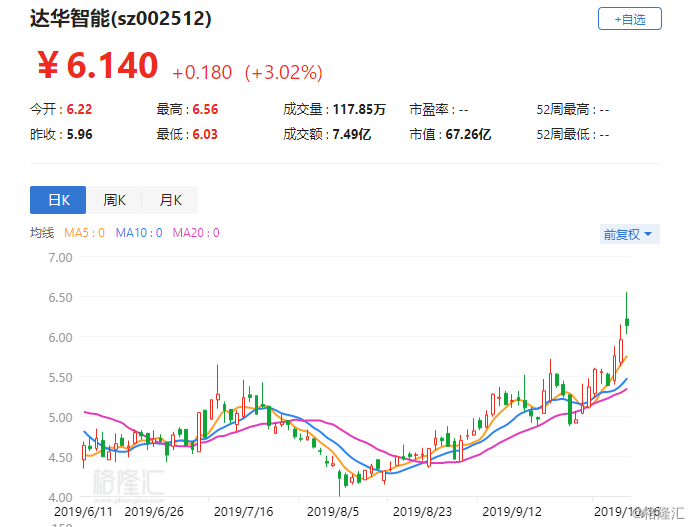This screenshot has height=527, width=692.
Task: Click the 6.00 price axis label
Action: click(x=60, y=338)
